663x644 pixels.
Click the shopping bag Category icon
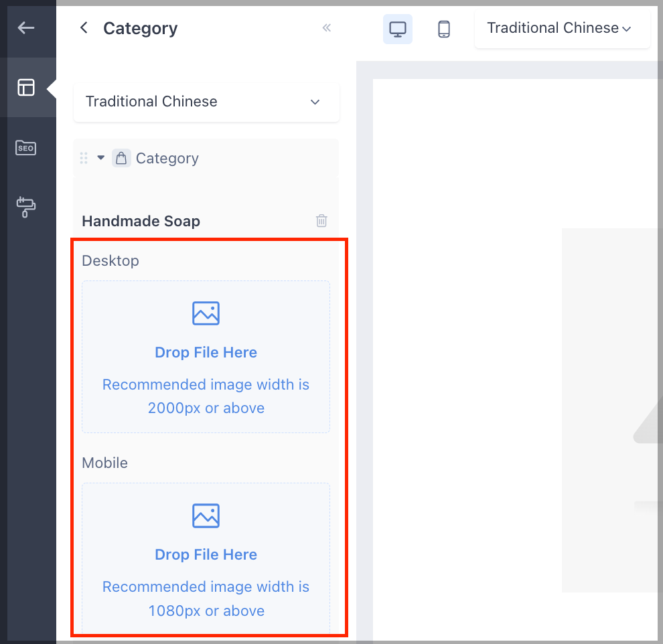pos(121,158)
